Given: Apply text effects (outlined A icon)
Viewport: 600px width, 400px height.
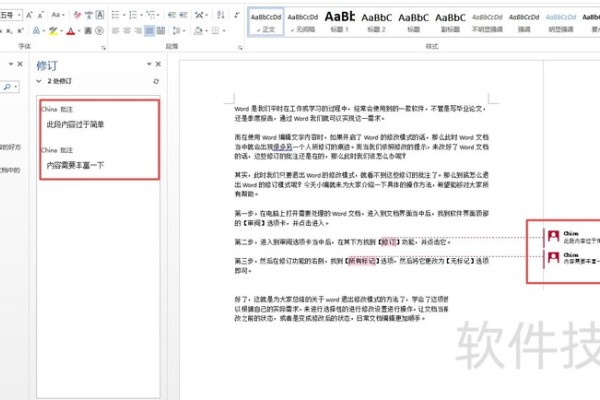Looking at the screenshot, I should pyautogui.click(x=36, y=31).
